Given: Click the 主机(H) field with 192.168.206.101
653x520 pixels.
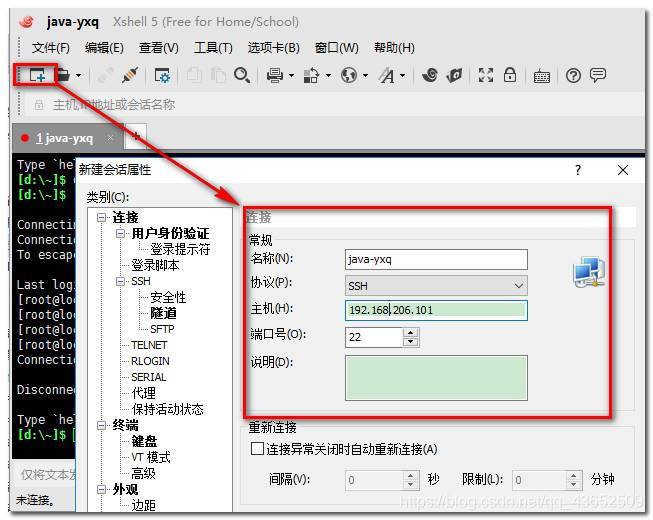Looking at the screenshot, I should coord(436,310).
